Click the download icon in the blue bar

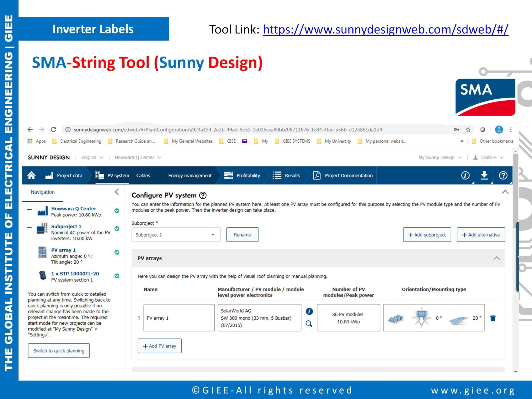pos(484,175)
